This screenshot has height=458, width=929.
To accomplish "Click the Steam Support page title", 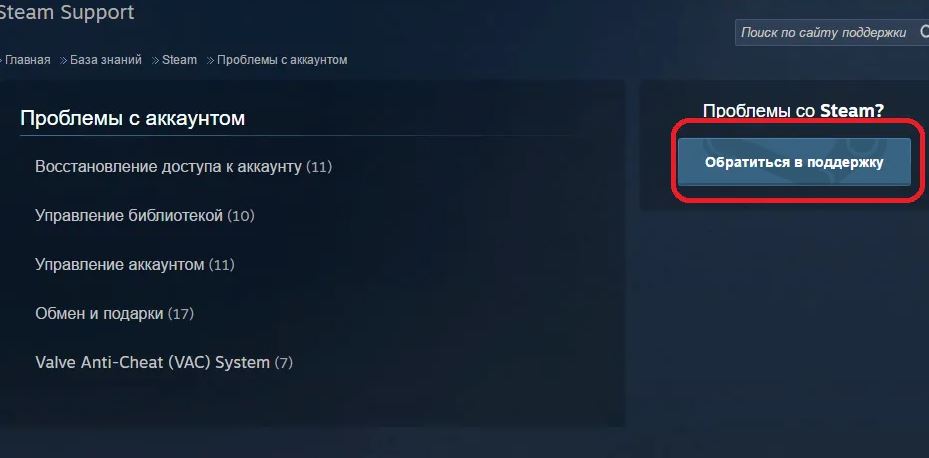I will (66, 12).
